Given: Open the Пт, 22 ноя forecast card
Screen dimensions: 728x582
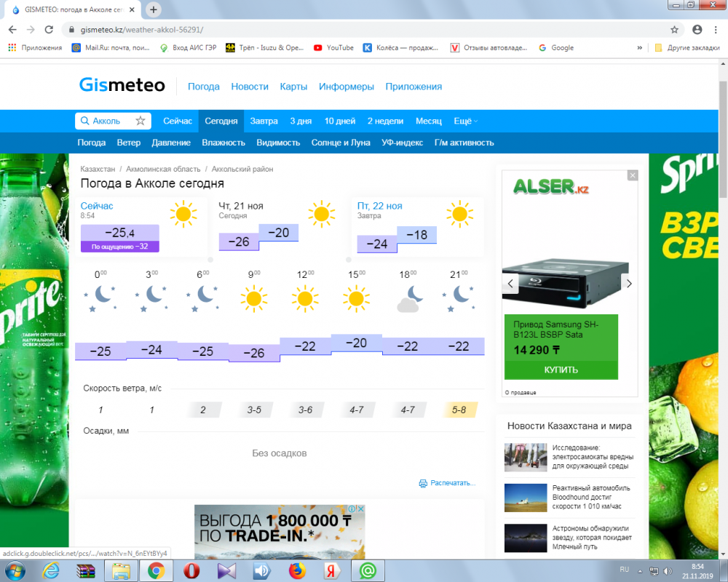Looking at the screenshot, I should (x=418, y=227).
